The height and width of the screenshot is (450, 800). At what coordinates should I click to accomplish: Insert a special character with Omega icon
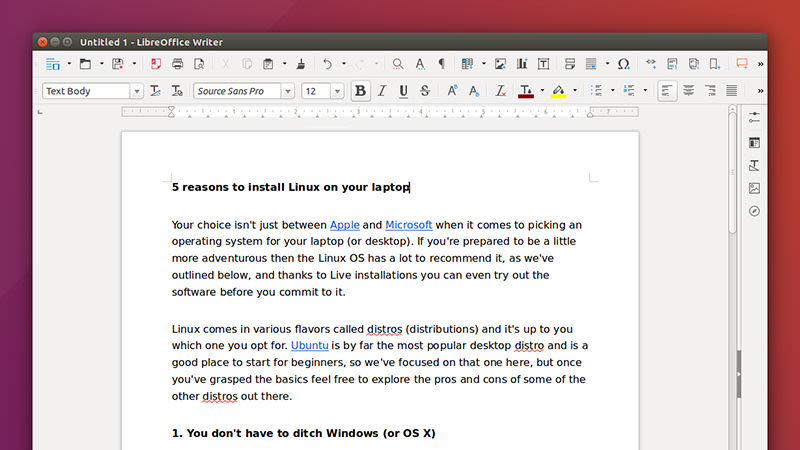pos(623,64)
